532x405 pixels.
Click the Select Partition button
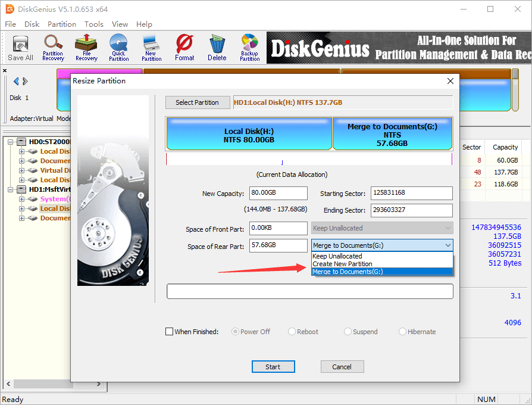click(197, 102)
